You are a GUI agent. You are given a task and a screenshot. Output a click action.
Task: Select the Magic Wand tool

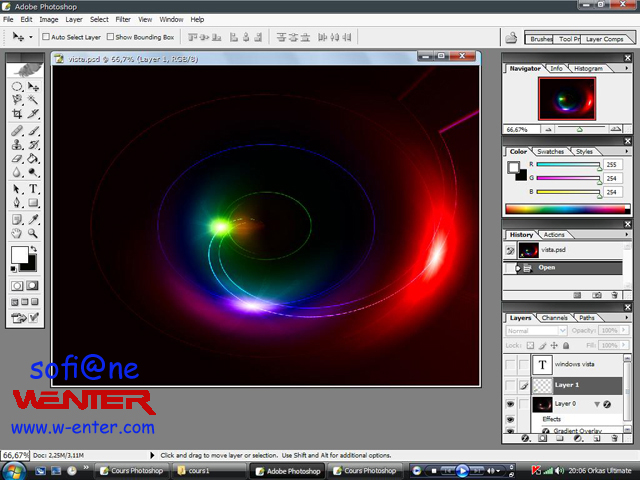point(33,100)
